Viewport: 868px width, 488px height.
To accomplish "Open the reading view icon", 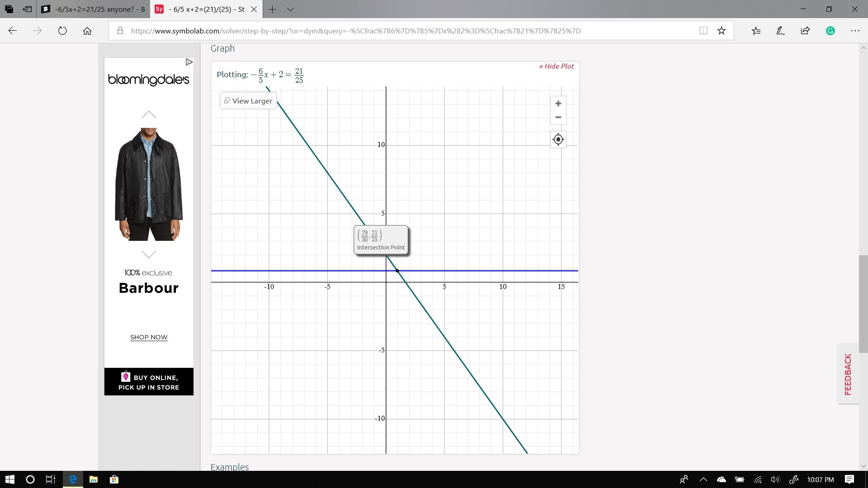I will pos(703,31).
